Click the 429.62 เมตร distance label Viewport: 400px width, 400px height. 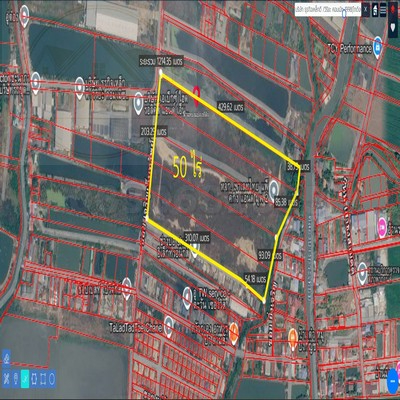(x=230, y=107)
